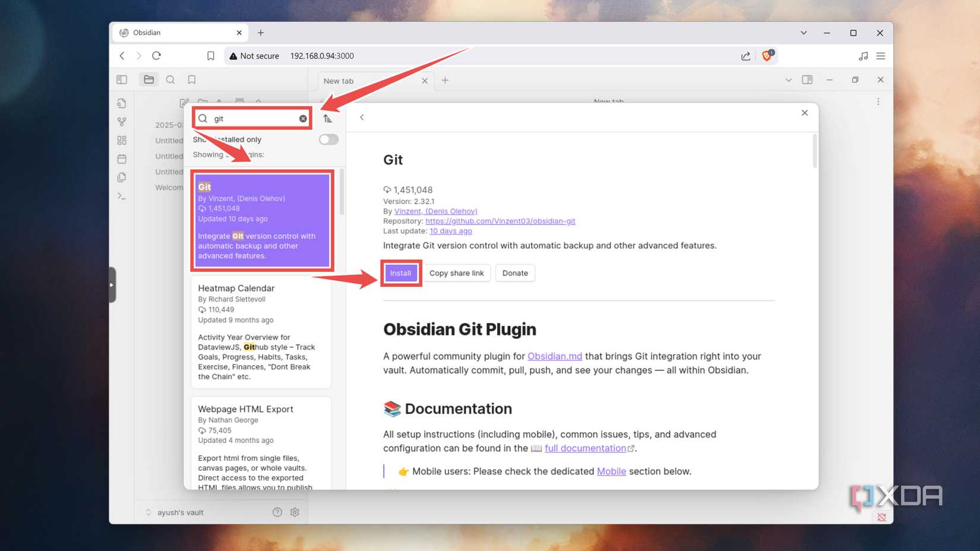Open the quick switcher ribbon icon
980x551 pixels.
(122, 103)
